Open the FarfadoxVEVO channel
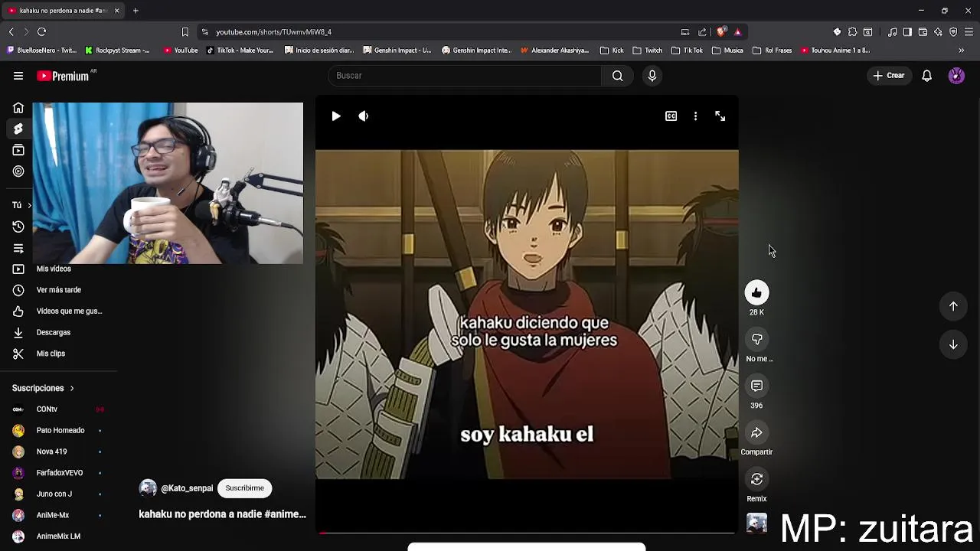 point(58,473)
